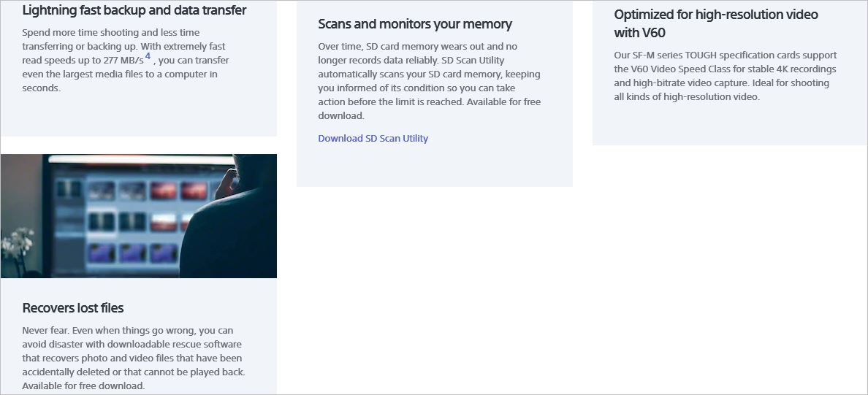Click the paragraph starting 'Our SF-M series TOUGH'
The height and width of the screenshot is (395, 868).
726,76
